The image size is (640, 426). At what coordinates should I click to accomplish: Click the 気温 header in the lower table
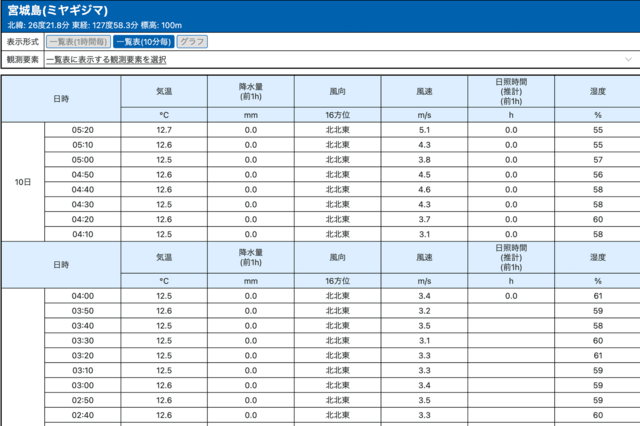[164, 257]
